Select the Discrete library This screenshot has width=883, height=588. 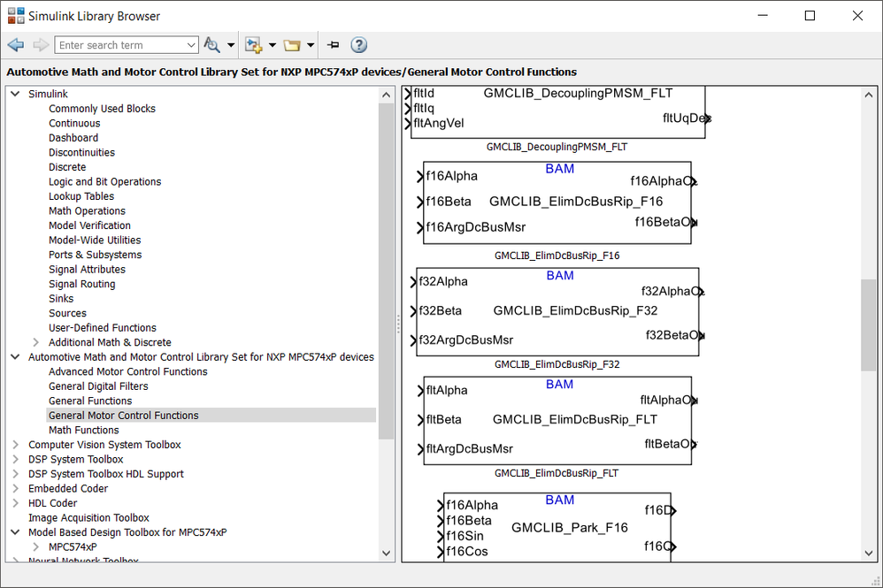[67, 167]
